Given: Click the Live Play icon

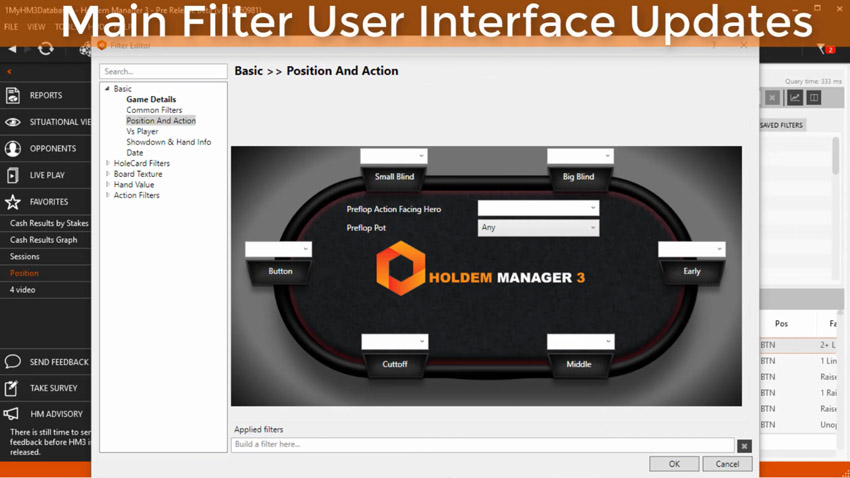Looking at the screenshot, I should 12,175.
